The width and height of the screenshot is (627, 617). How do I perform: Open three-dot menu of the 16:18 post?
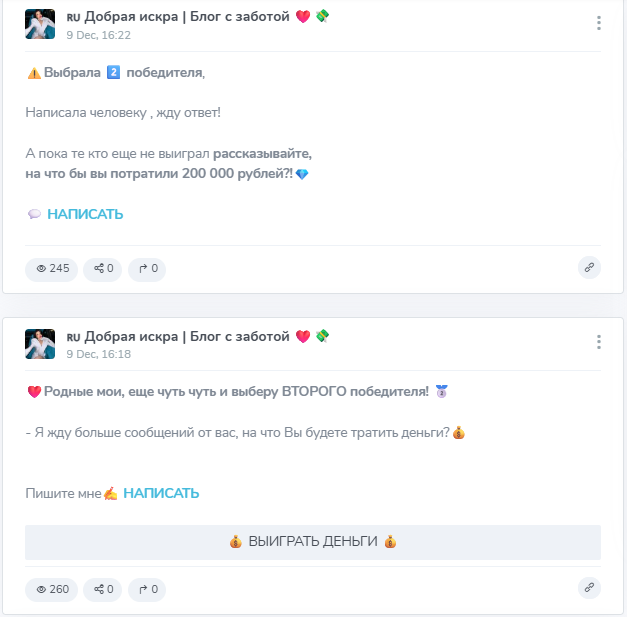pos(598,342)
